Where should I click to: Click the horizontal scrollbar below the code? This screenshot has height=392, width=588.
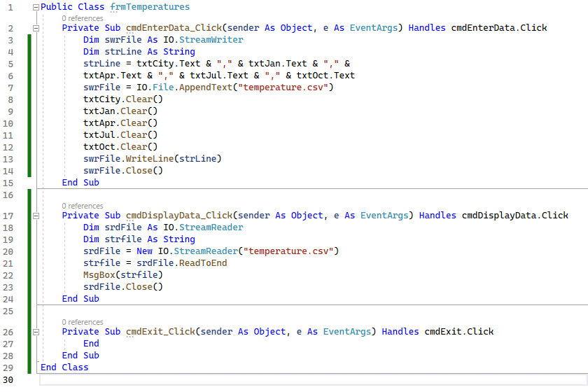[x=308, y=380]
